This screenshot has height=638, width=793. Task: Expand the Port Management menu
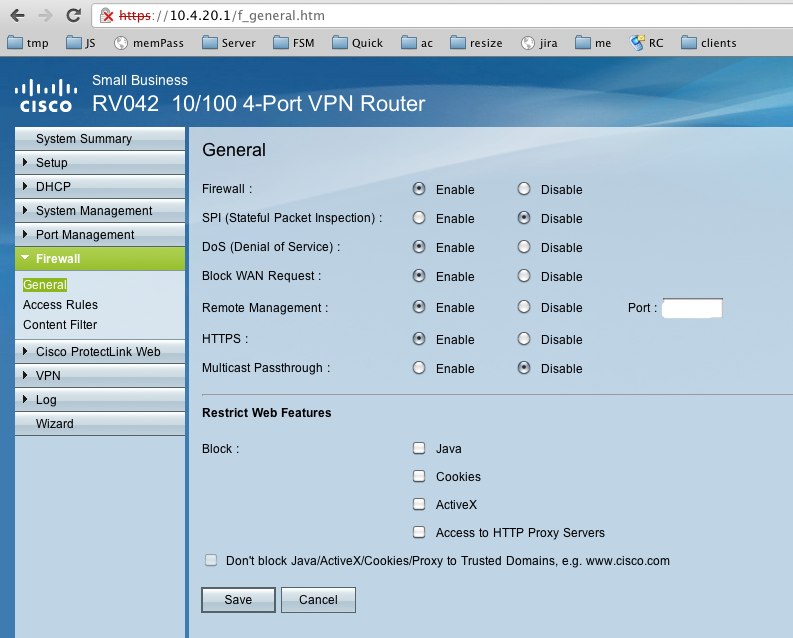(x=100, y=235)
